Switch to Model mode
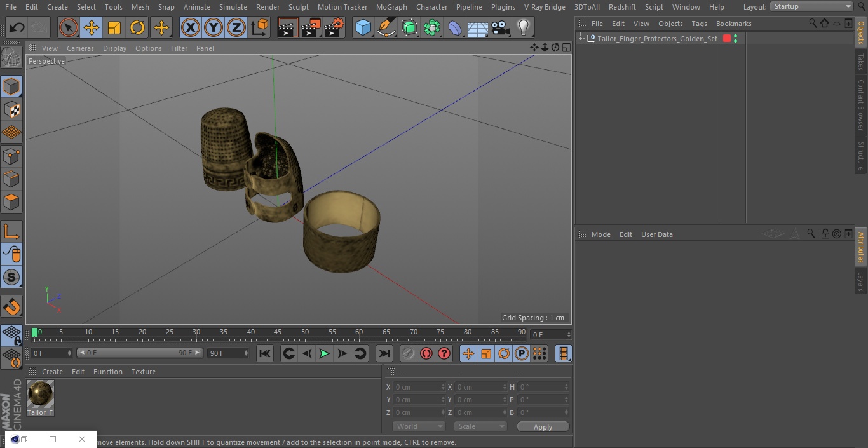Screen dimensions: 868x448 click(x=11, y=86)
